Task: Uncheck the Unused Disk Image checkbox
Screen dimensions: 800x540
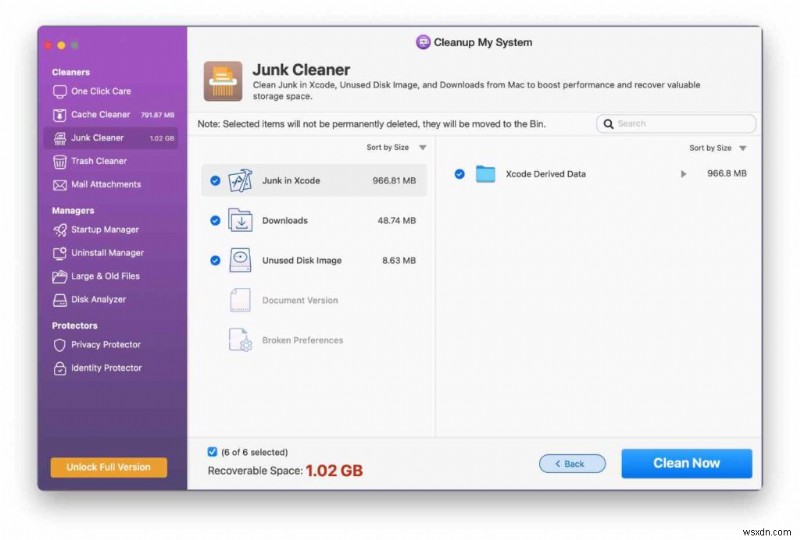Action: [215, 260]
